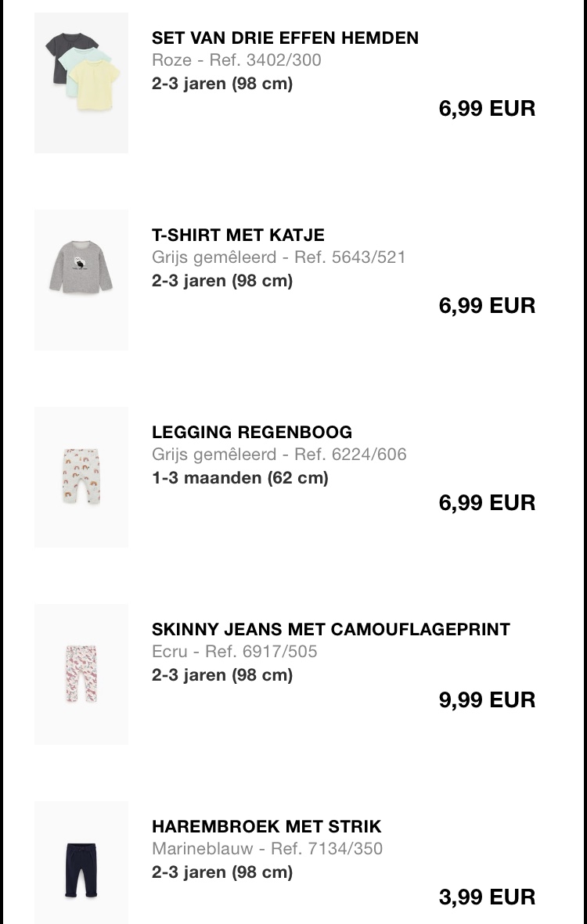Tap the 9,99 EUR price
Image resolution: width=587 pixels, height=924 pixels.
487,699
